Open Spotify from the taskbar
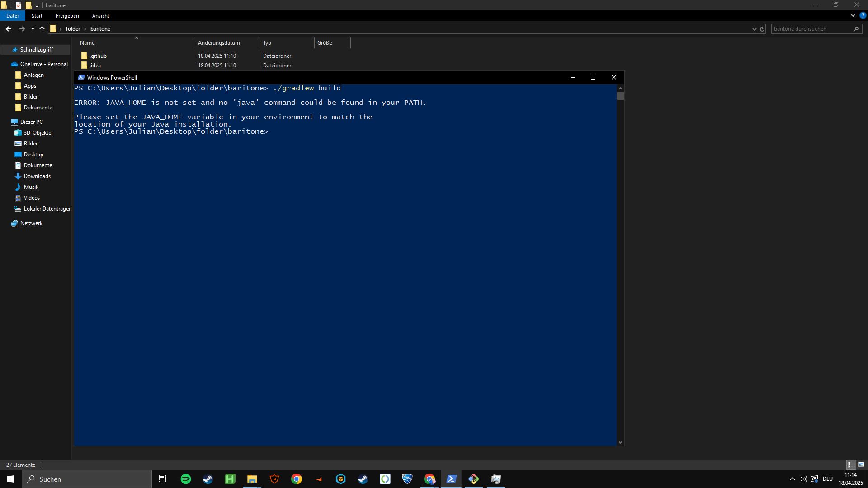Image resolution: width=868 pixels, height=488 pixels. point(186,479)
